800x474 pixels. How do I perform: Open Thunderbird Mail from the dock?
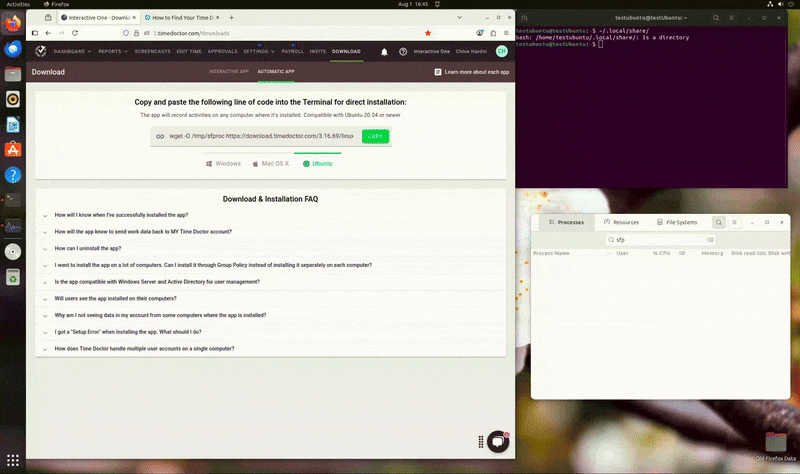pos(13,49)
